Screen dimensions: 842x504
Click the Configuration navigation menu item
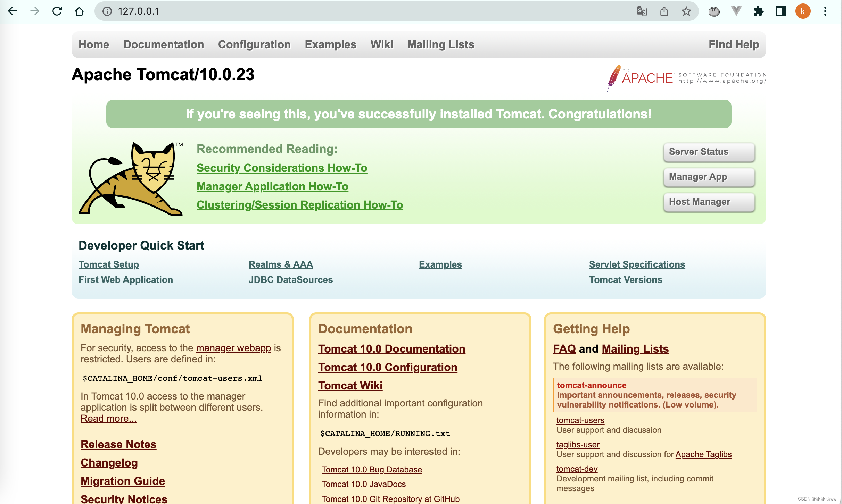[254, 44]
